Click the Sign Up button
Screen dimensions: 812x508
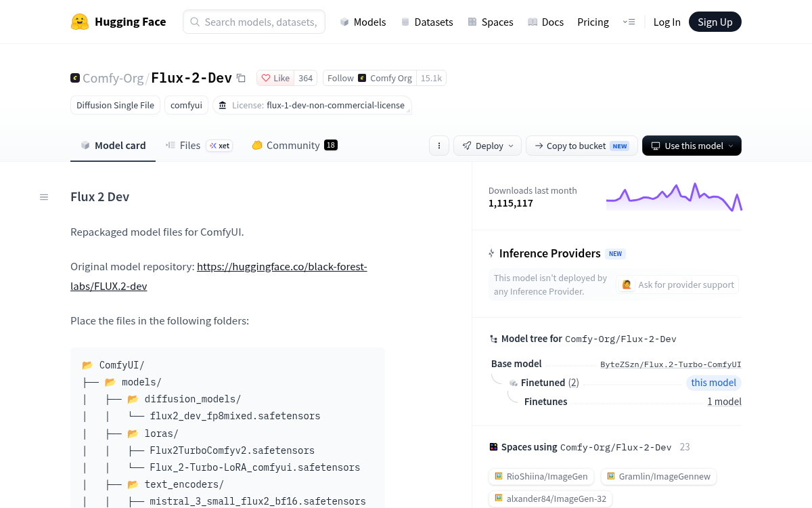pyautogui.click(x=715, y=22)
